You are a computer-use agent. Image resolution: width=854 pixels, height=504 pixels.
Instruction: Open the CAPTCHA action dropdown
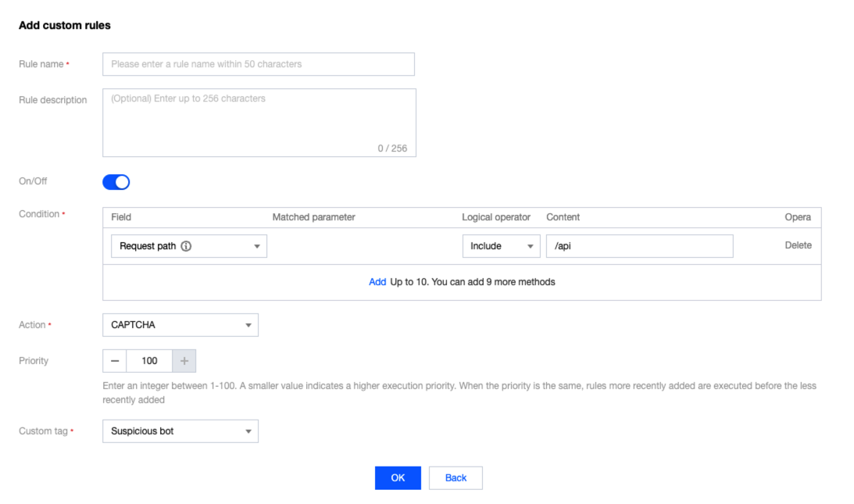(180, 325)
